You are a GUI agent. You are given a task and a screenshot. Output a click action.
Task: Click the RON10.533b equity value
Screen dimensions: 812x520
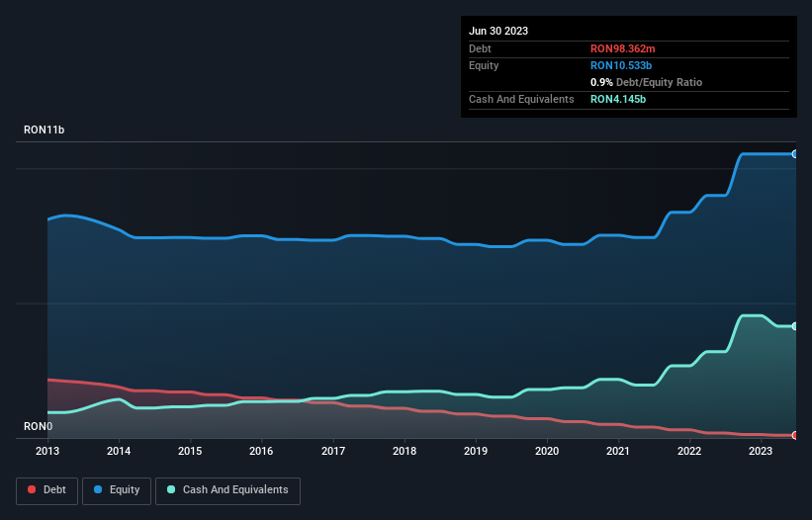coord(621,65)
